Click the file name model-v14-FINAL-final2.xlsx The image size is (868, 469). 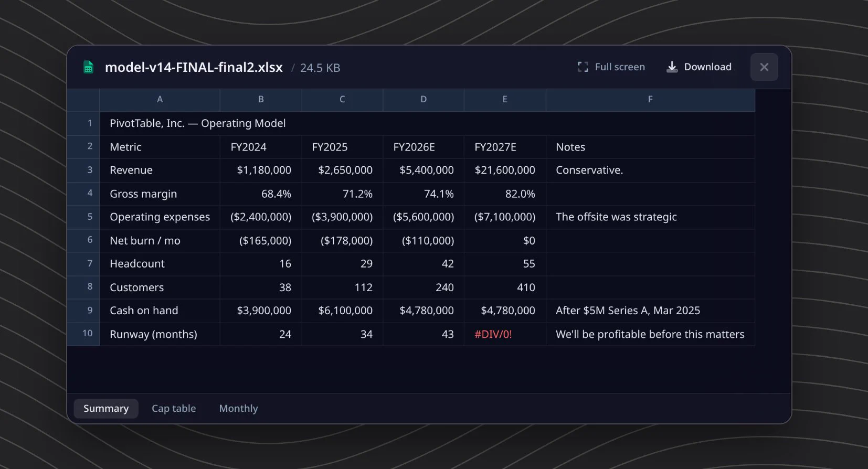pos(194,68)
